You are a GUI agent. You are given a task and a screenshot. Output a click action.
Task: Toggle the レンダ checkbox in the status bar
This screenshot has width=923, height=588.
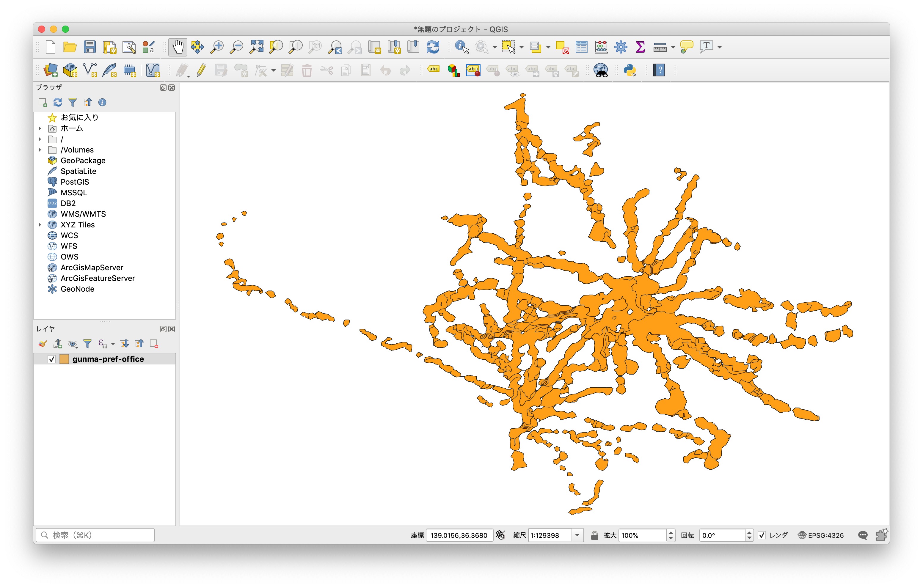[763, 535]
